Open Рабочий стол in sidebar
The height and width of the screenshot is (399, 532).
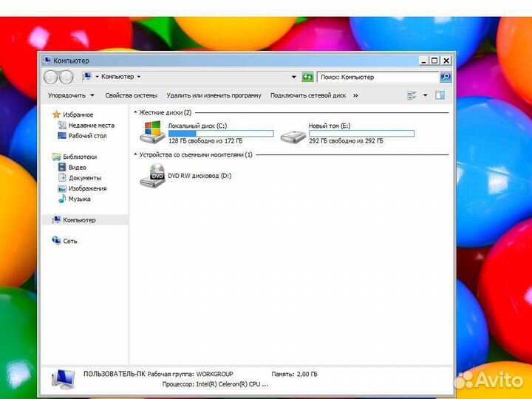pyautogui.click(x=87, y=136)
